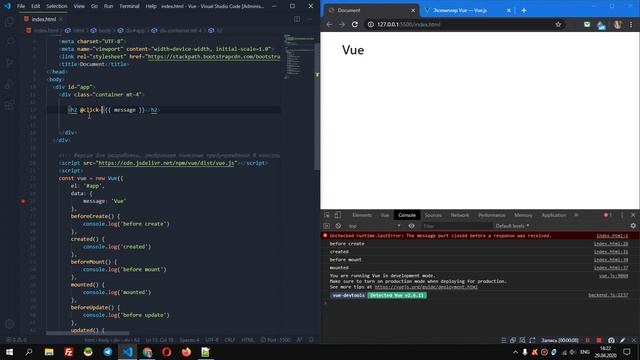Open the Search view in VS Code activity bar
The height and width of the screenshot is (360, 640).
[x=9, y=42]
